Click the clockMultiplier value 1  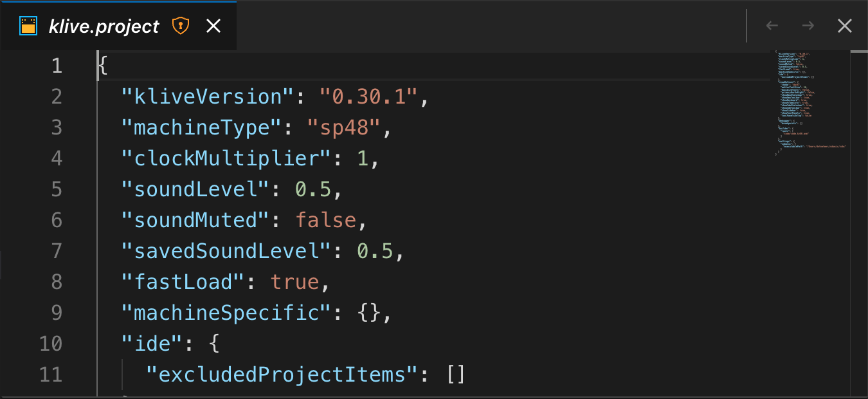363,158
